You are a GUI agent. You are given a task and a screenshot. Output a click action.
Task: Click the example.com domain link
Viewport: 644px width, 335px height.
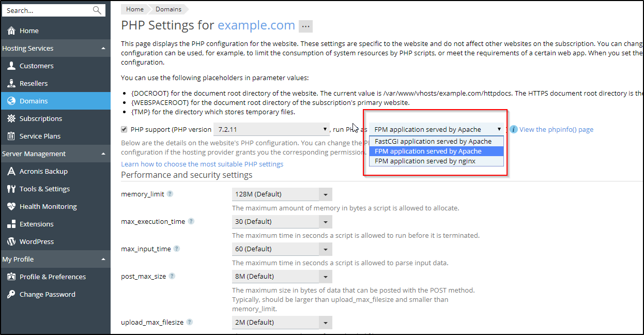coord(256,25)
